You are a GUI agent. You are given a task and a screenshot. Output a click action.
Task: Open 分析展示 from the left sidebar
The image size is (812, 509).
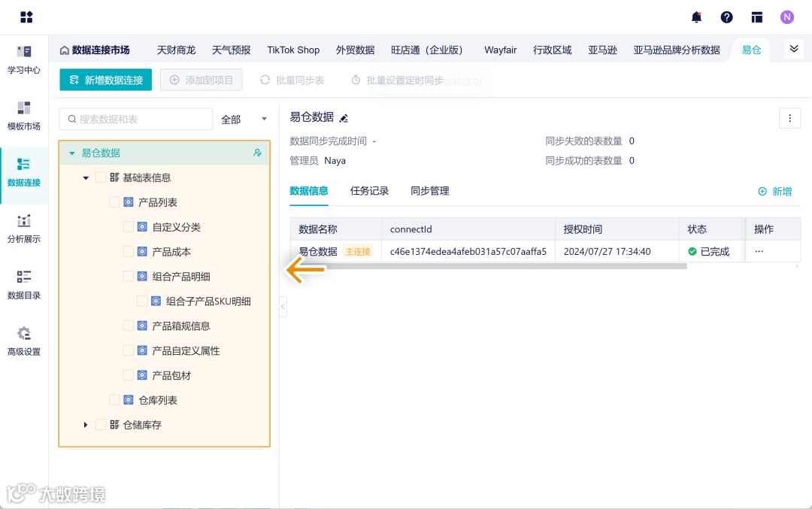coord(25,228)
